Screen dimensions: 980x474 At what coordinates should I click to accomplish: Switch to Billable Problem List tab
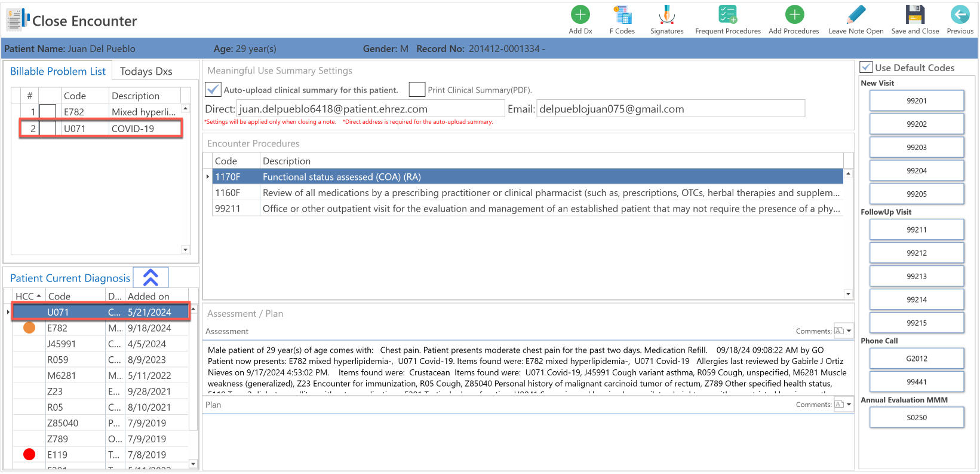coord(58,71)
